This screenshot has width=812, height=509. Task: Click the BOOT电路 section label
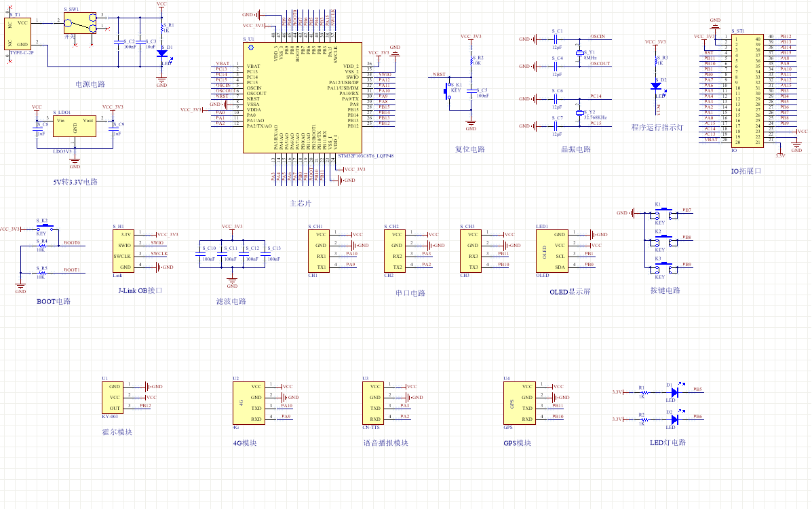click(54, 302)
